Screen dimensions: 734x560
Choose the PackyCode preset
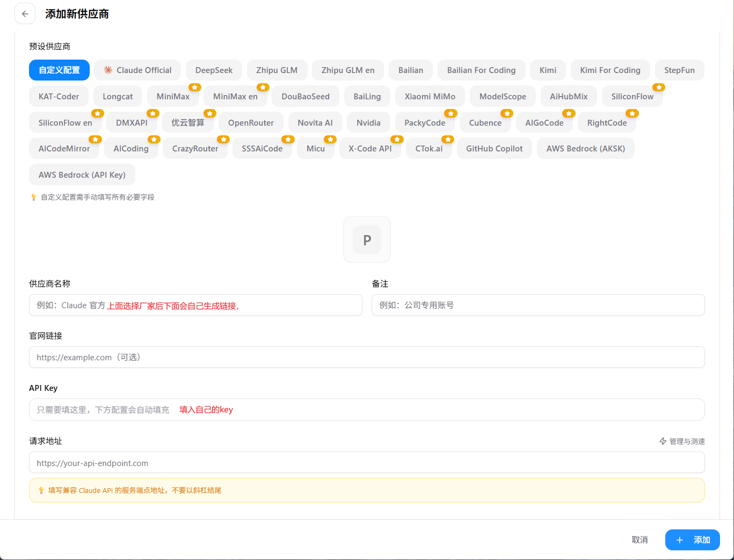[425, 123]
